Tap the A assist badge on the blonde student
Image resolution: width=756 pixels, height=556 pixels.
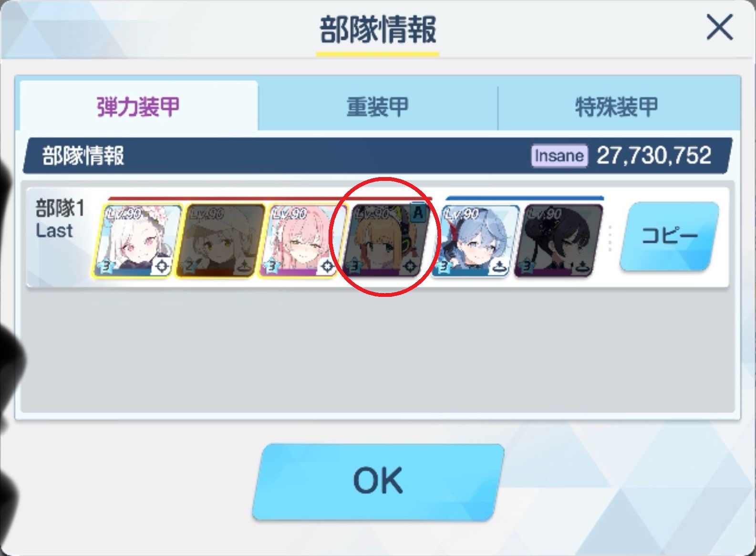pyautogui.click(x=418, y=212)
